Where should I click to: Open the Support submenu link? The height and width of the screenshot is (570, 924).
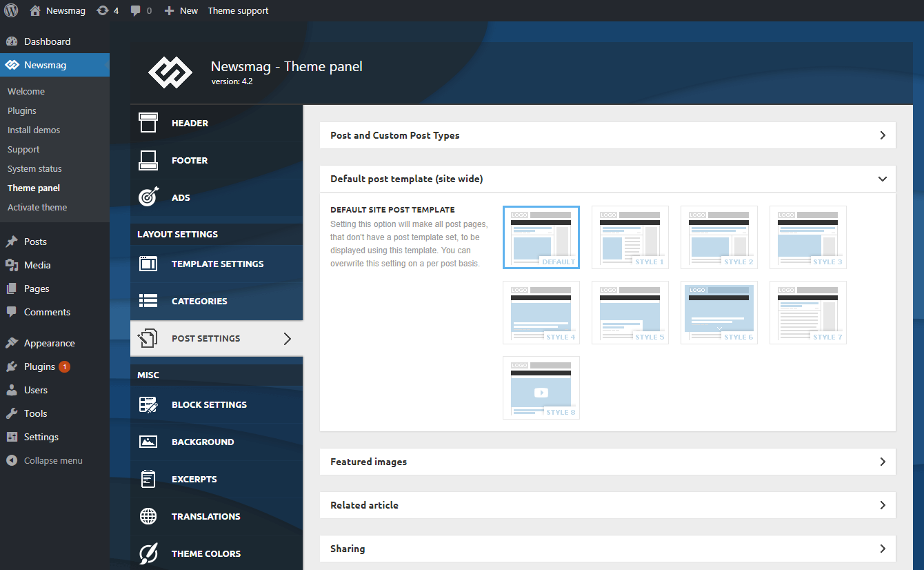pos(23,149)
